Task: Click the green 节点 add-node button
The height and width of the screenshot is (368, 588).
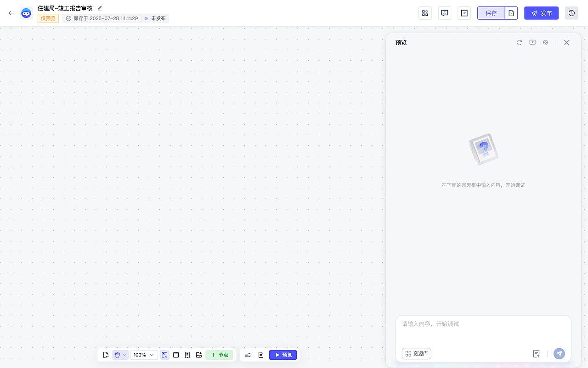Action: (219, 355)
